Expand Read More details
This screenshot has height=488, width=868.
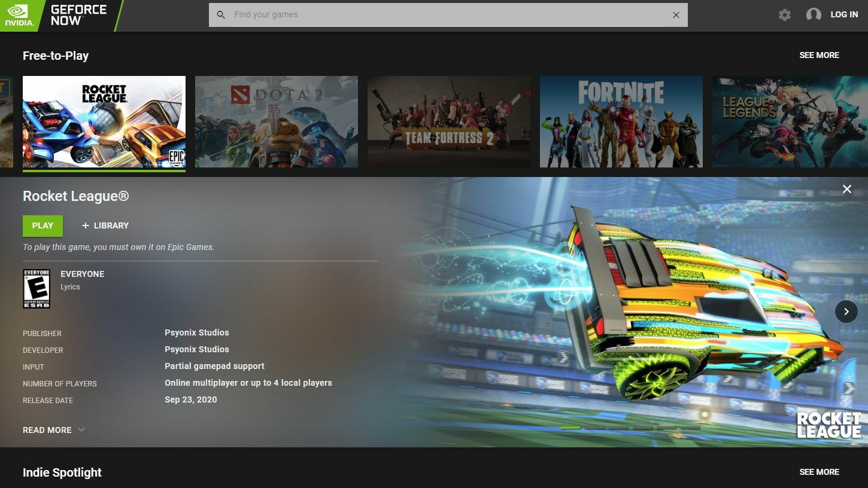tap(54, 430)
